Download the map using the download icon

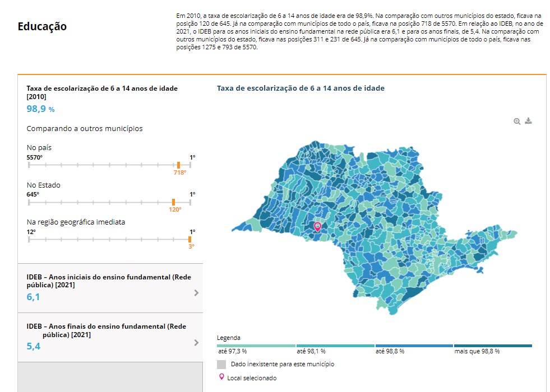[528, 121]
